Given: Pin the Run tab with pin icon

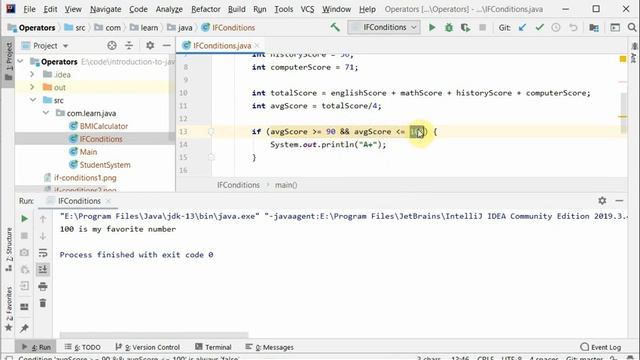Looking at the screenshot, I should [24, 328].
